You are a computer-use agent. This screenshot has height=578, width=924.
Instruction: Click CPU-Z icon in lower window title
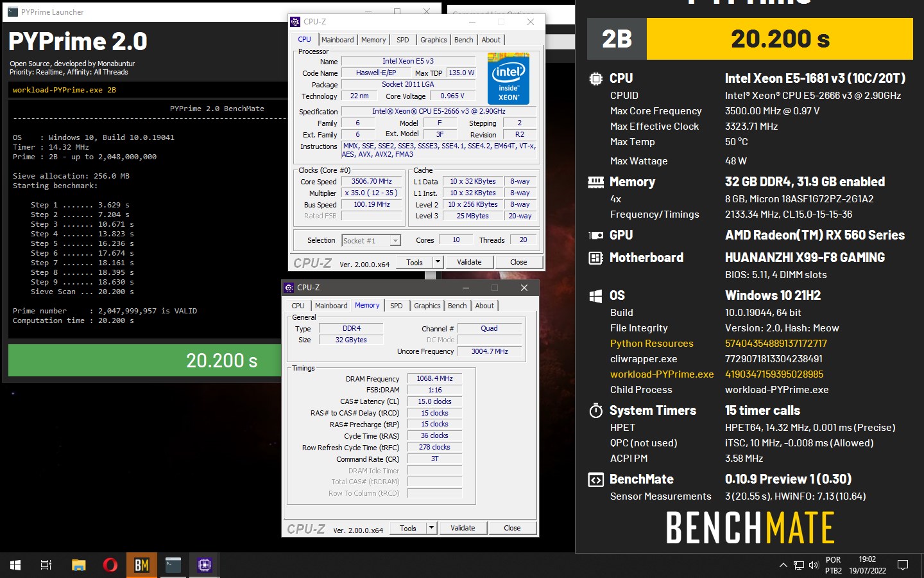(289, 288)
